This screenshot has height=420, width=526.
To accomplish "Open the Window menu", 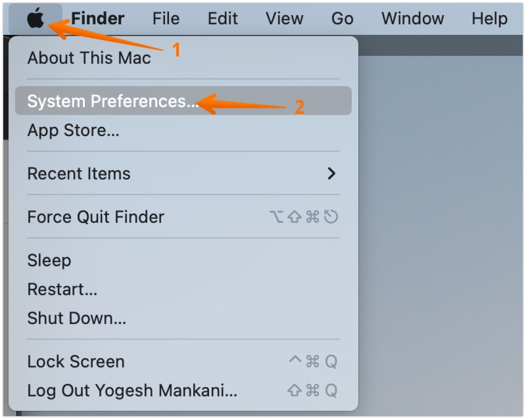I will pos(412,18).
